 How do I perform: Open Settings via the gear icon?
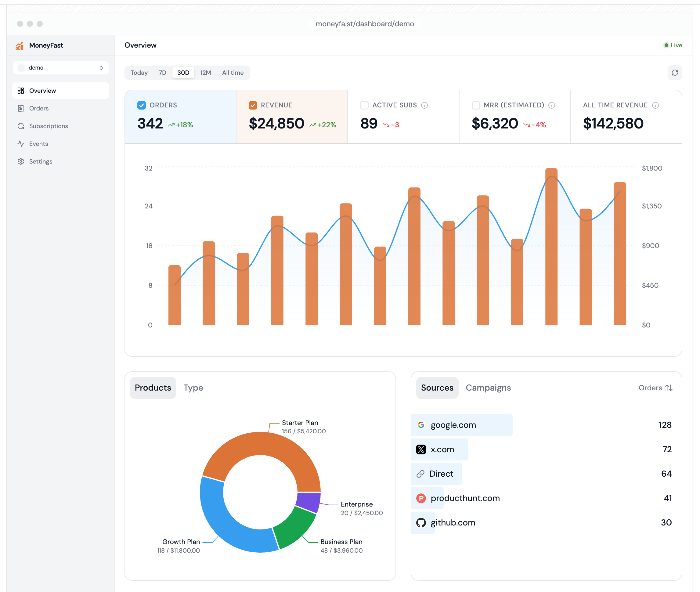coord(21,161)
